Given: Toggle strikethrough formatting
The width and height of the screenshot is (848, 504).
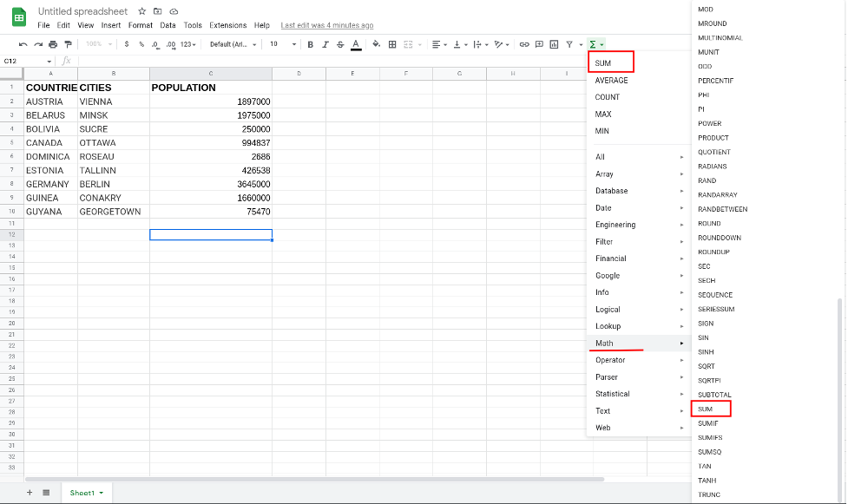Looking at the screenshot, I should click(340, 44).
